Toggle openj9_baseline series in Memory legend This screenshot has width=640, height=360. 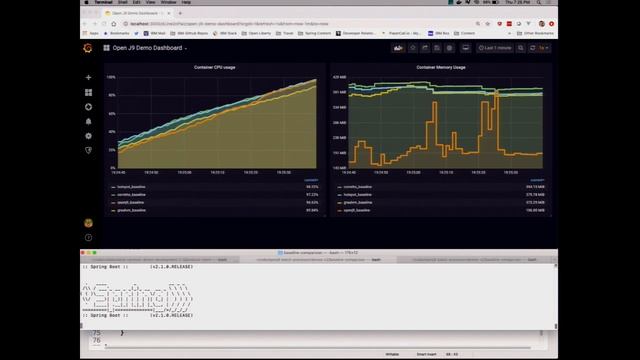(x=357, y=210)
